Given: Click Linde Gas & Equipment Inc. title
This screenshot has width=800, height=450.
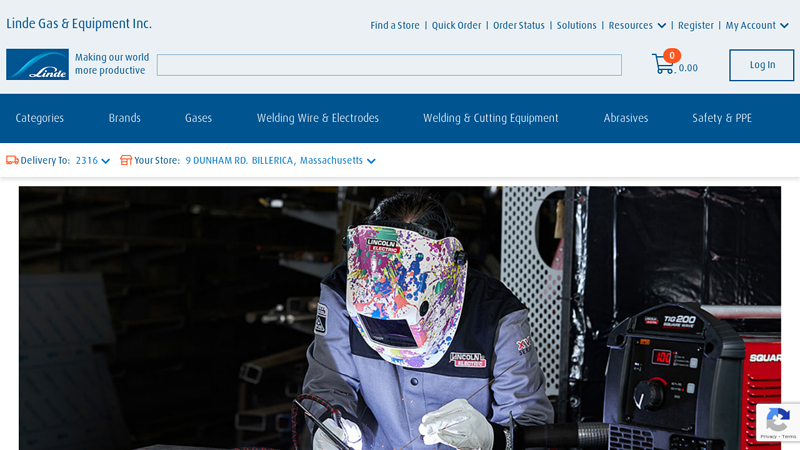Looking at the screenshot, I should (x=79, y=23).
